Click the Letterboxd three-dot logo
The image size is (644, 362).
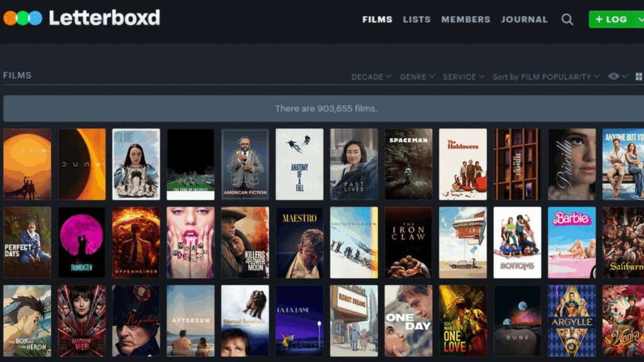tap(23, 18)
